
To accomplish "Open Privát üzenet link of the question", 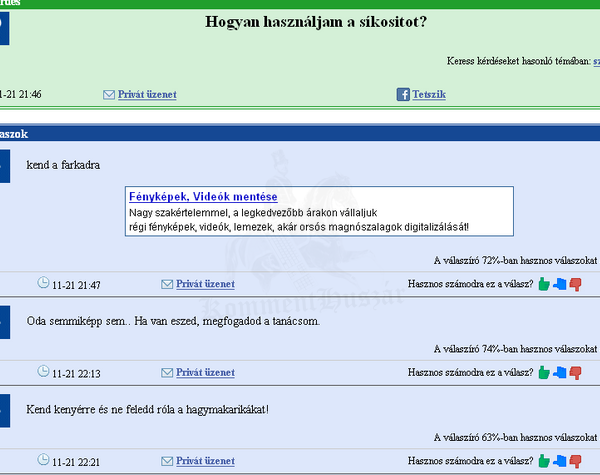I will pyautogui.click(x=147, y=95).
